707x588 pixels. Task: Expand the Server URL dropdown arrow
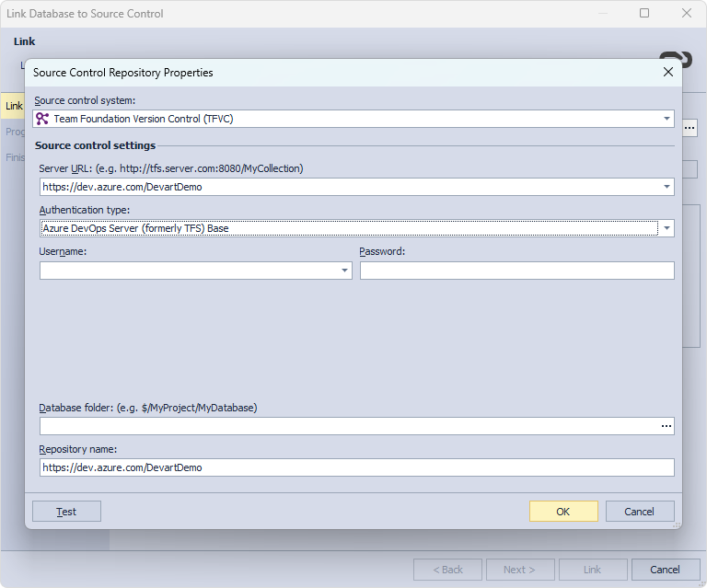coord(666,187)
